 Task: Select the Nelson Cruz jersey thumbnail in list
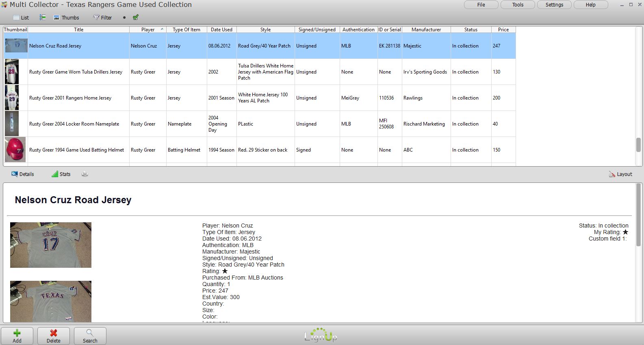click(16, 46)
